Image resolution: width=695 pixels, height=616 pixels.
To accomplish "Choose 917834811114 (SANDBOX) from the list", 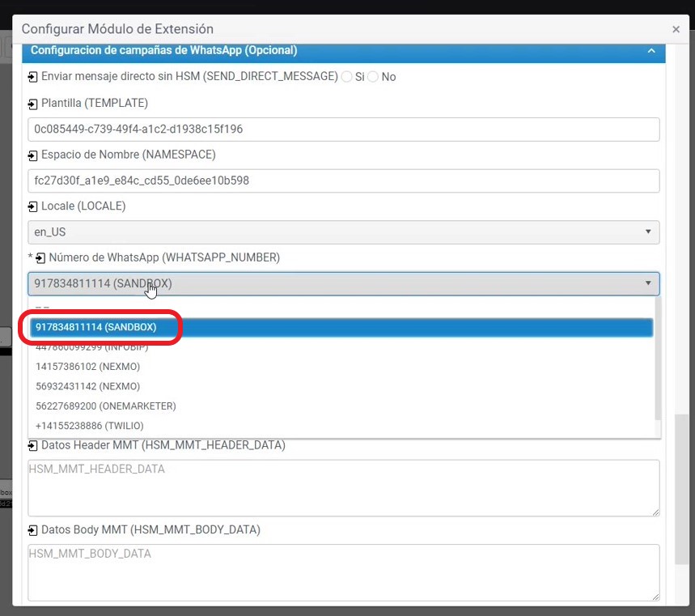I will [96, 327].
